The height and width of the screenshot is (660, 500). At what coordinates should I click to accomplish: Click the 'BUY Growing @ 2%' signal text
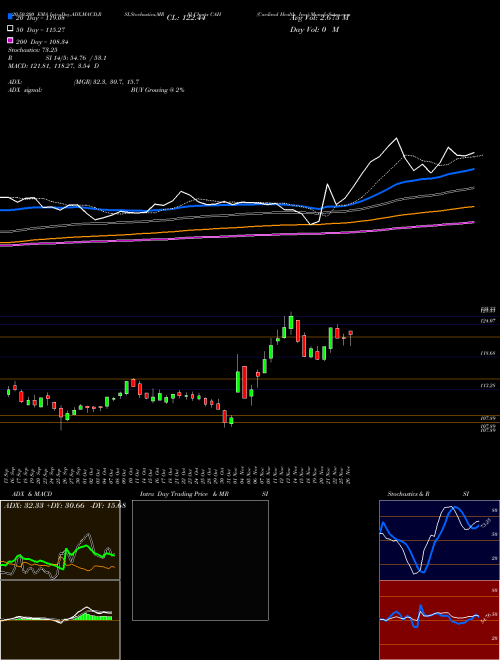157,90
